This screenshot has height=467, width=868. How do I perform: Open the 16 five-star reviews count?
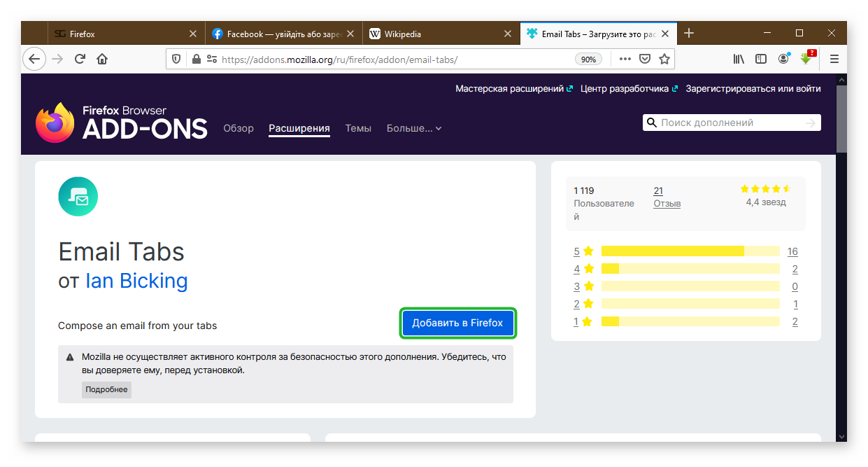792,251
